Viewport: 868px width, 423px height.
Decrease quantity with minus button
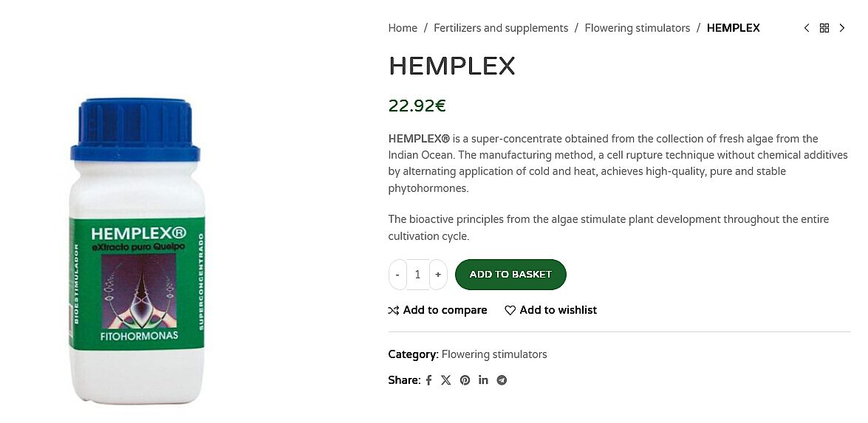point(397,275)
